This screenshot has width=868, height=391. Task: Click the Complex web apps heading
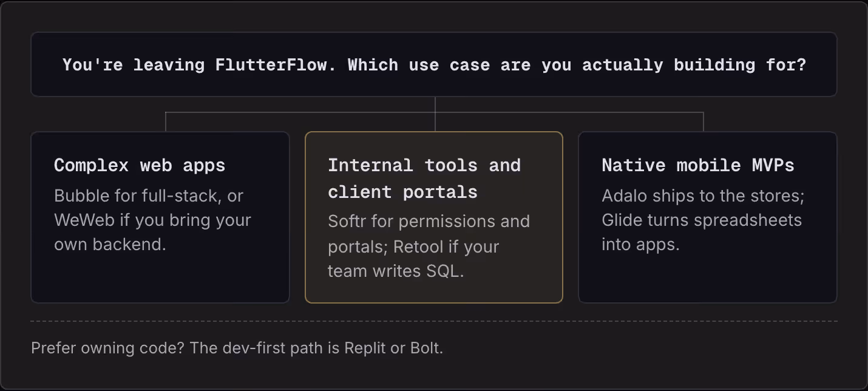click(x=140, y=165)
